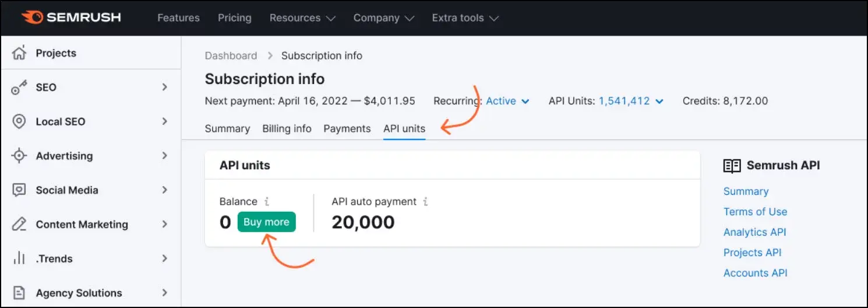
Task: Expand the Agency Solutions sidebar chevron
Action: point(165,293)
